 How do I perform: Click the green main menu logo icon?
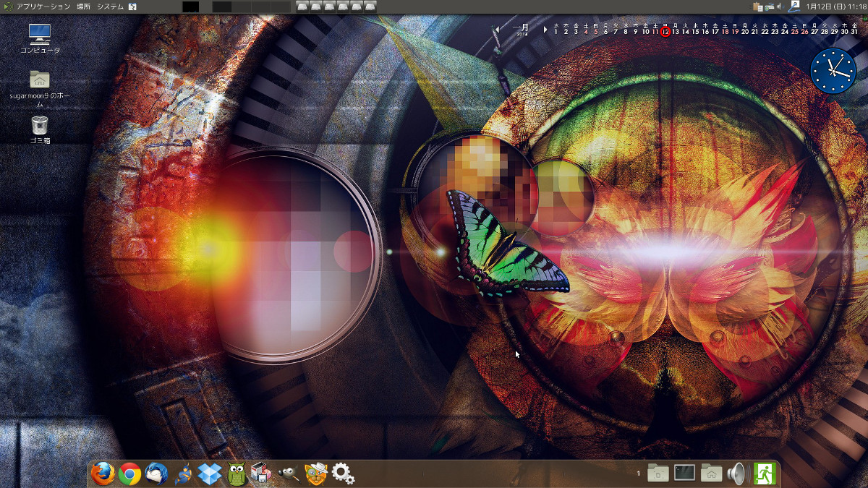[7, 7]
